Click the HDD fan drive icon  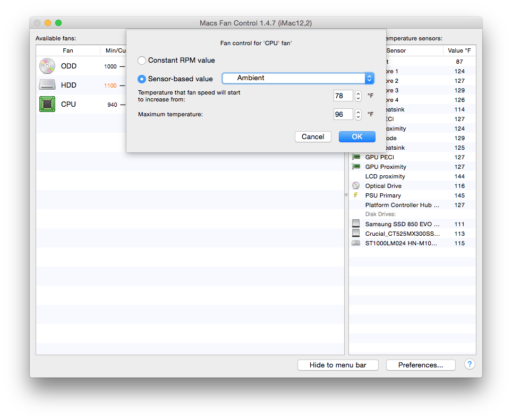[47, 85]
